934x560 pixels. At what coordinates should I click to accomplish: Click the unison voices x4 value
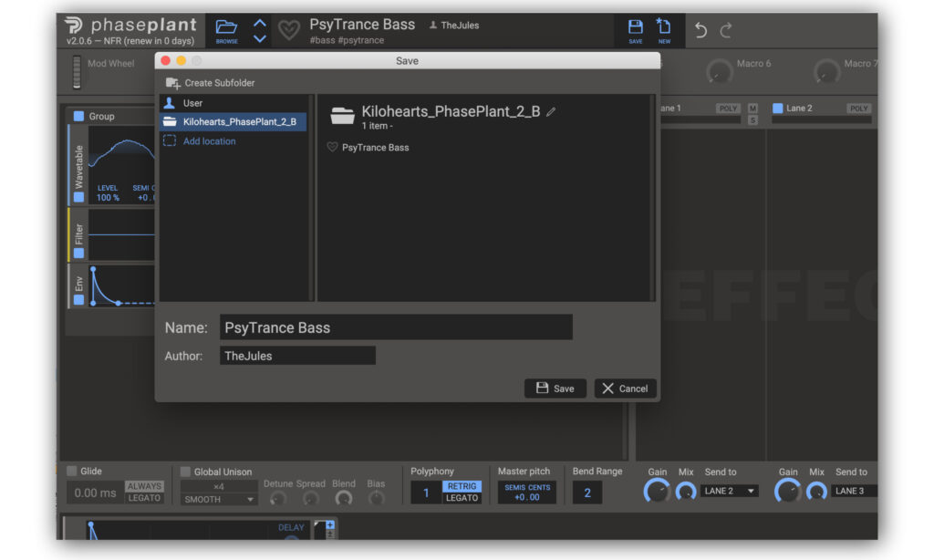(x=219, y=486)
